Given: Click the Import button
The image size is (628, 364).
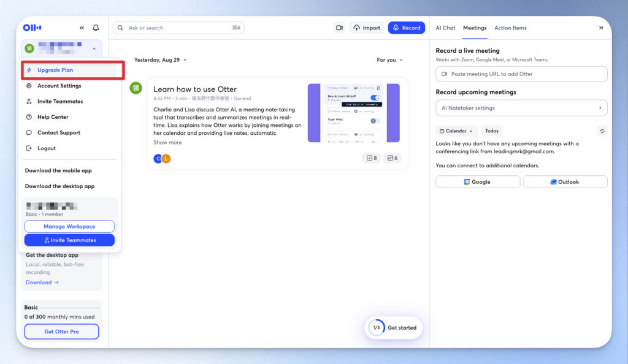Looking at the screenshot, I should tap(367, 28).
